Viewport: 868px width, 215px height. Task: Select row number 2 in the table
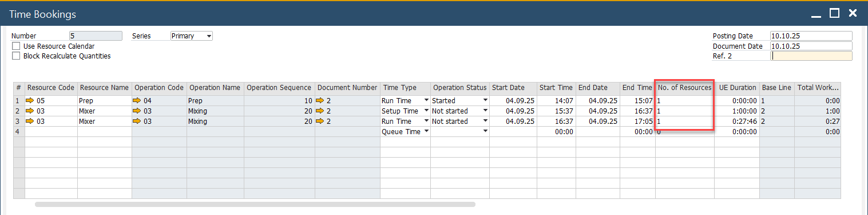[19, 111]
